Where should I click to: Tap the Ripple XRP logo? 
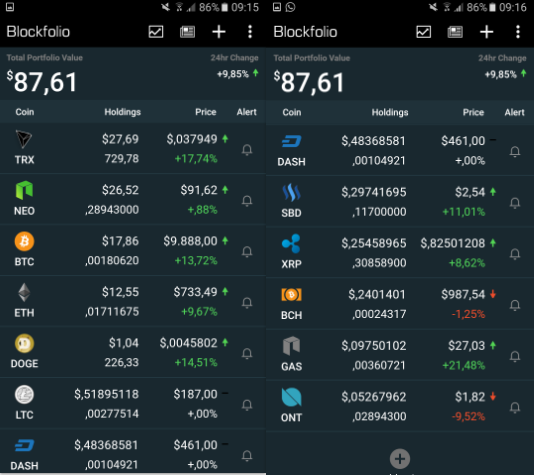(x=292, y=243)
